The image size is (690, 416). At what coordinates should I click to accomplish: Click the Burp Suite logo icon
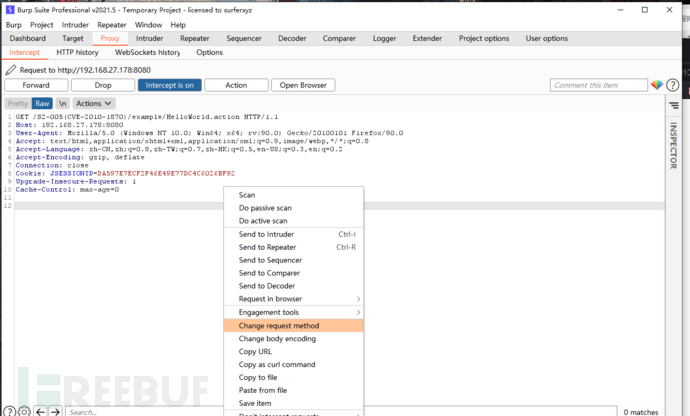[8, 9]
